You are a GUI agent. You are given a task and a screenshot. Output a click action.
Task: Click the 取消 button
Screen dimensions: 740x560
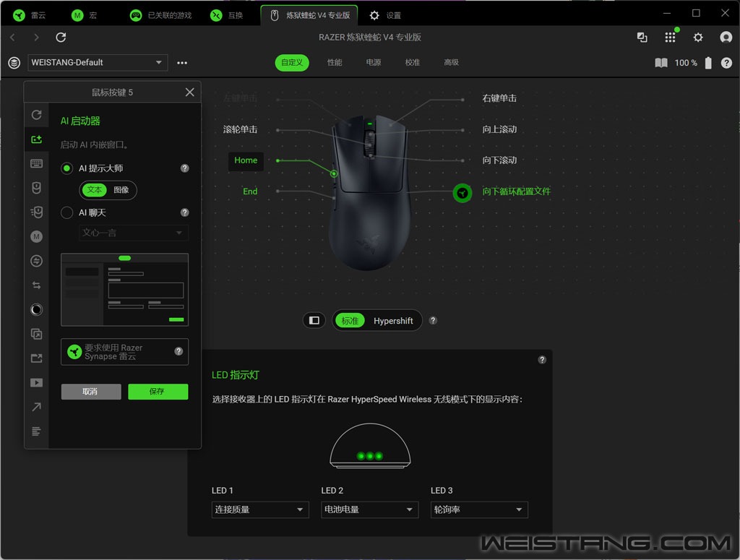(x=90, y=391)
